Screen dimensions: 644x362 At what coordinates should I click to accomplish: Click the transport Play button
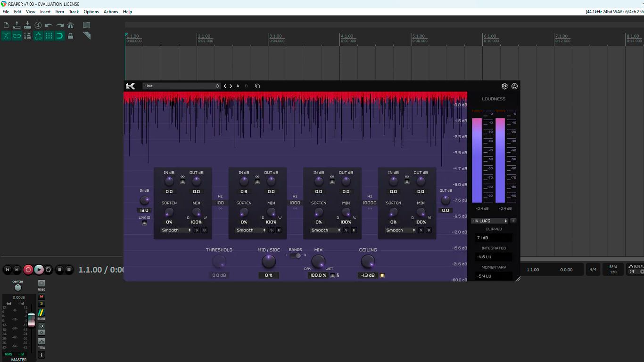[x=39, y=270]
